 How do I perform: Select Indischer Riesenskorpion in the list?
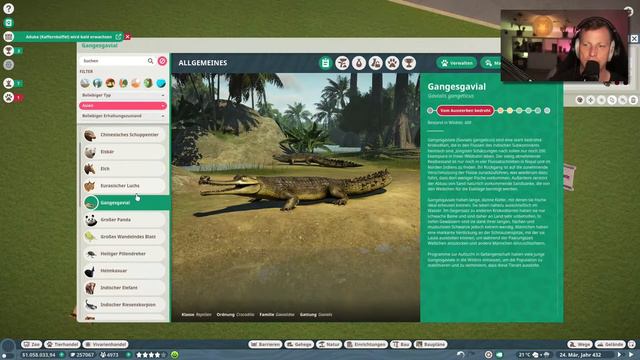point(124,305)
